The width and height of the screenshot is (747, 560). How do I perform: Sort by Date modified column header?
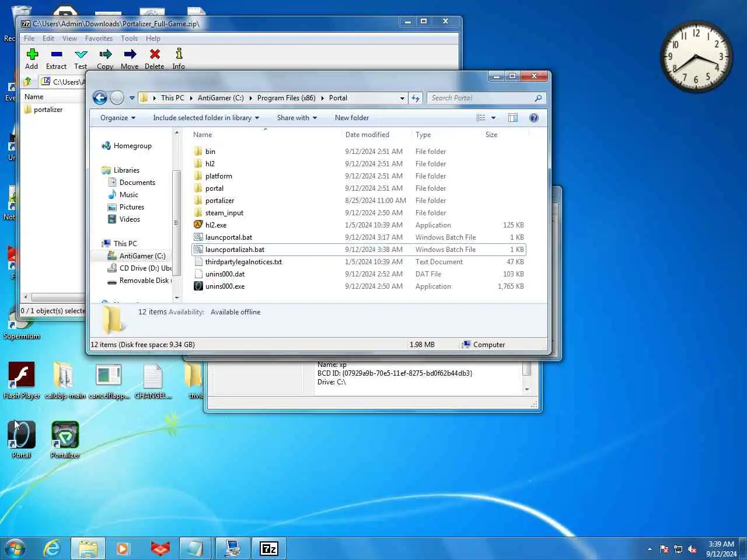[x=376, y=135]
